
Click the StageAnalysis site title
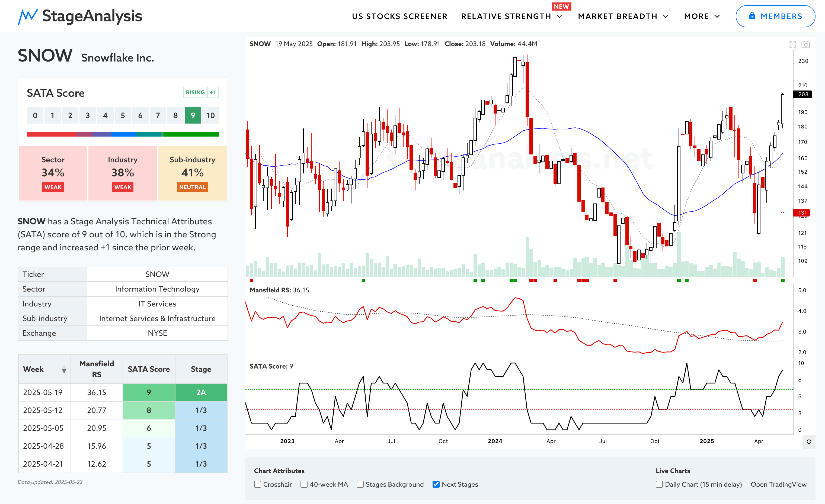tap(92, 16)
